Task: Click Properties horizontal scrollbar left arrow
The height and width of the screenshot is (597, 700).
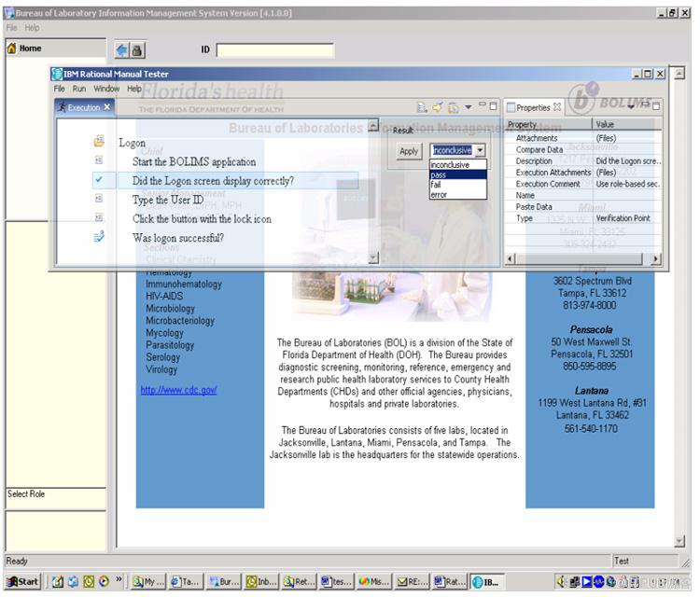Action: coord(511,258)
